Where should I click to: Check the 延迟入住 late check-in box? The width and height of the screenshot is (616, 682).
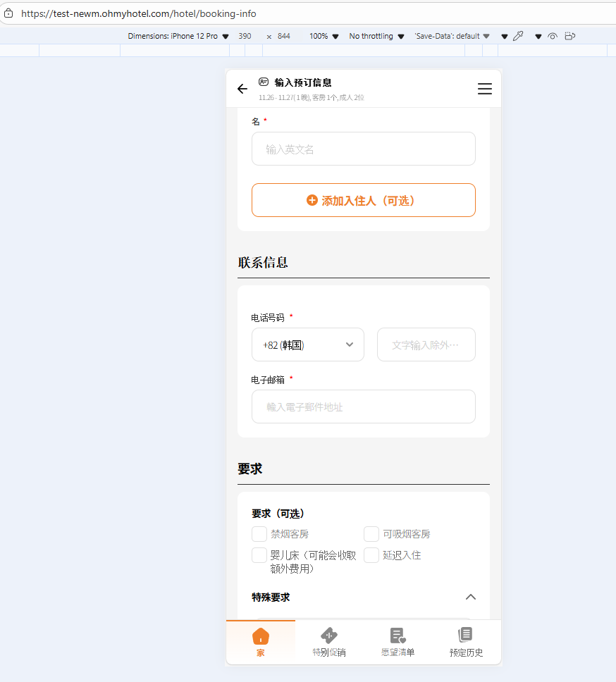click(x=371, y=555)
